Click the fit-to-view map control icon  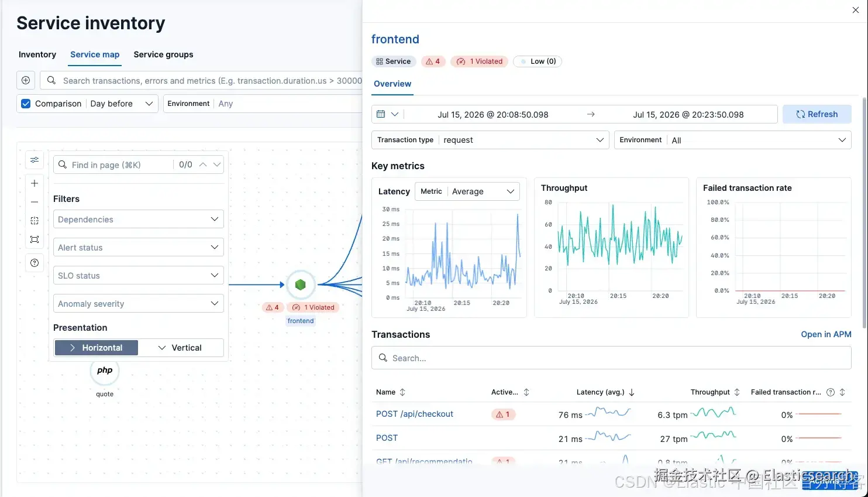tap(35, 239)
